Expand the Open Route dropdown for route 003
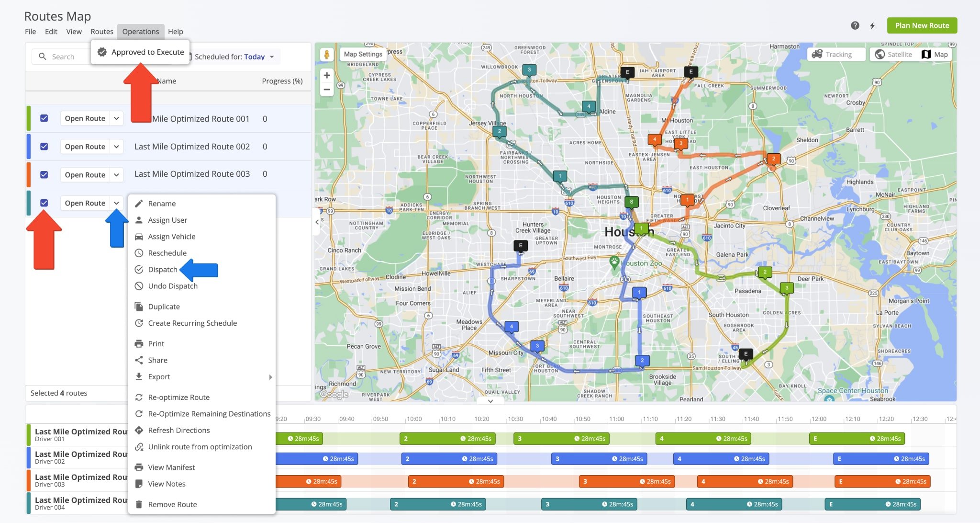 (x=115, y=174)
